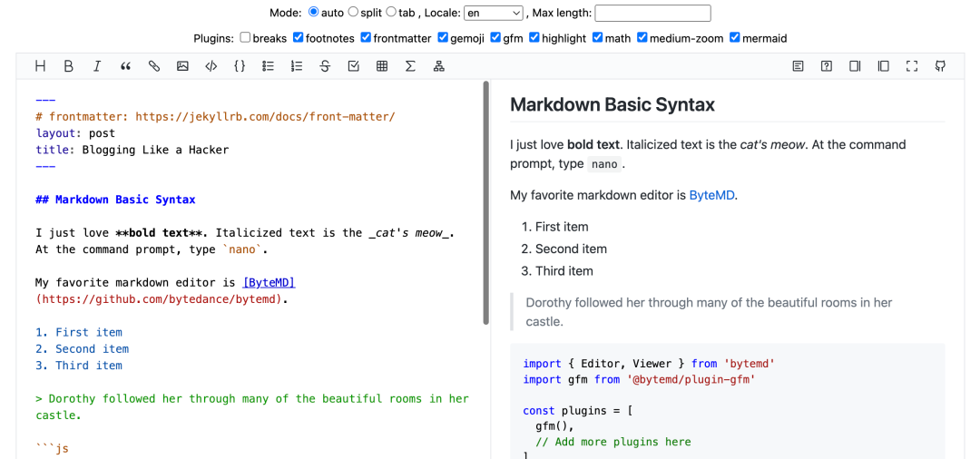Image resolution: width=980 pixels, height=459 pixels.
Task: Insert a task checklist item
Action: [x=353, y=66]
